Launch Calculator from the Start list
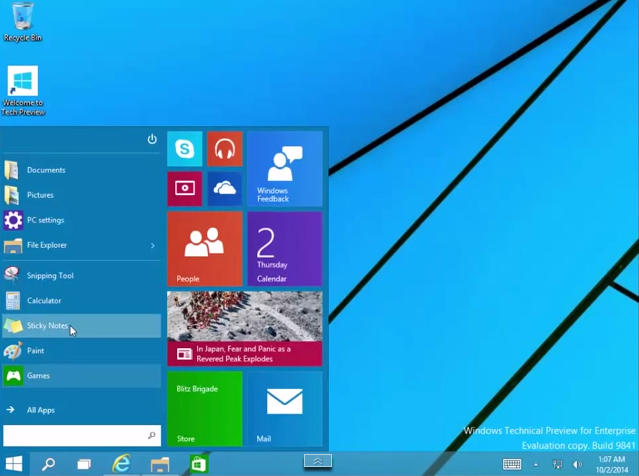This screenshot has height=476, width=639. pyautogui.click(x=82, y=300)
